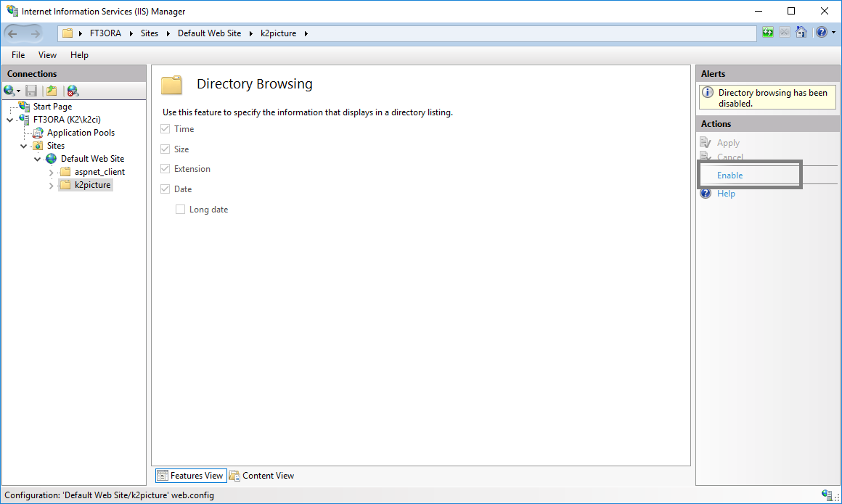Toggle the Extension checkbox
This screenshot has width=842, height=504.
tap(165, 168)
